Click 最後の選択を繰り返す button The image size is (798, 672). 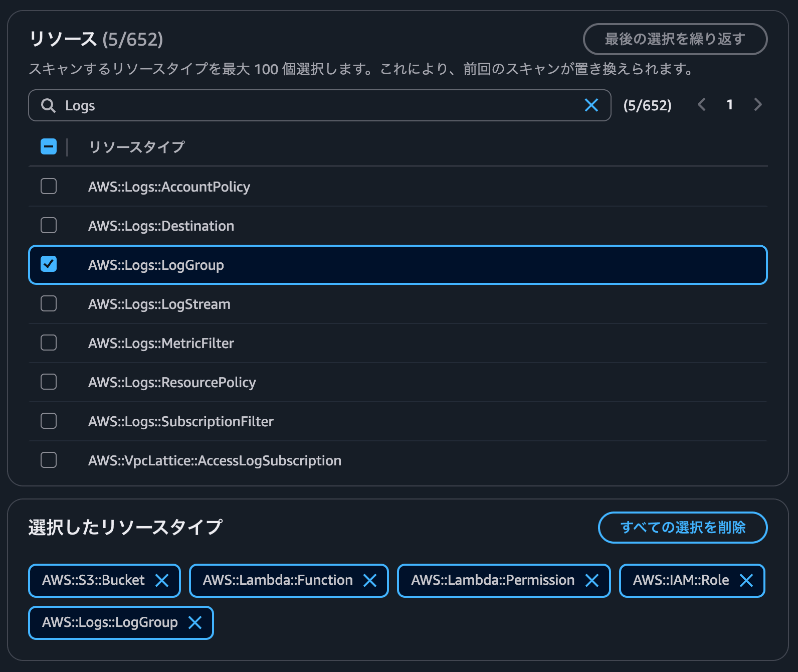pyautogui.click(x=675, y=39)
